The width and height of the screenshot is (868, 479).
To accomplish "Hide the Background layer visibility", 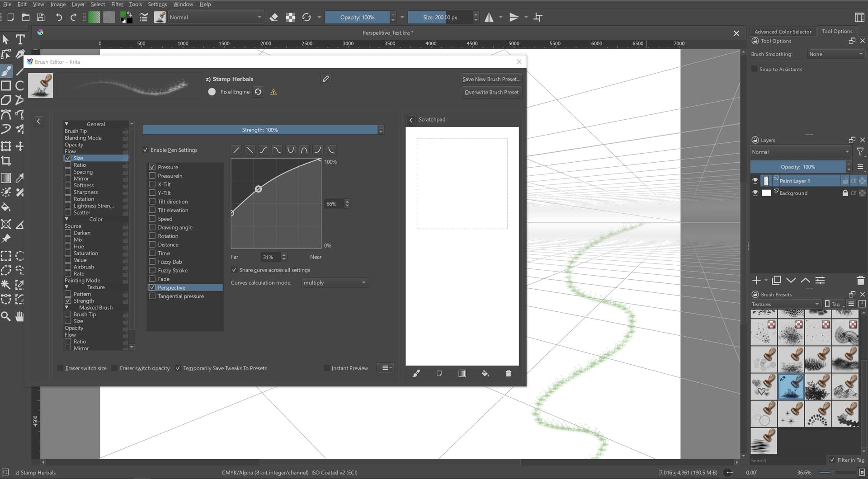I will pos(755,193).
